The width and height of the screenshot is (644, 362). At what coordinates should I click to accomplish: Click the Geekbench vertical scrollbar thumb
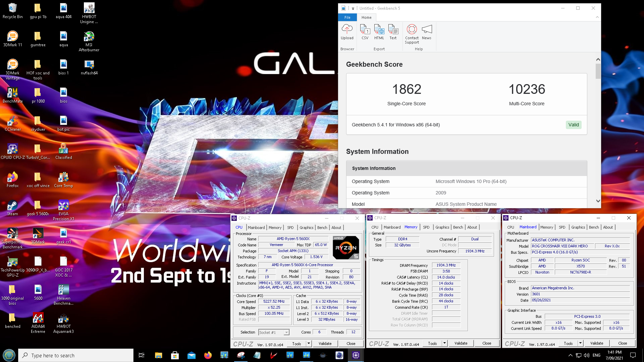(598, 71)
